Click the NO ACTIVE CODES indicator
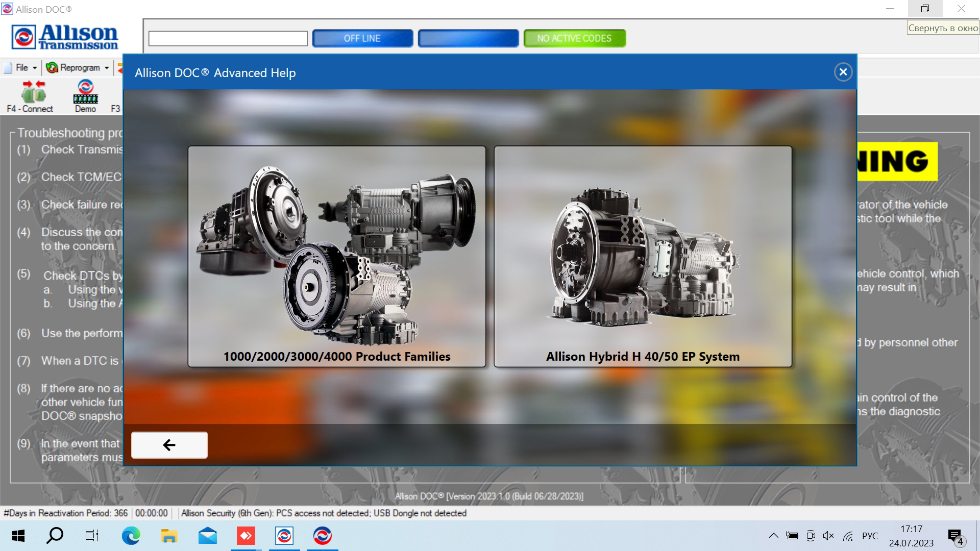980x551 pixels. pyautogui.click(x=575, y=38)
